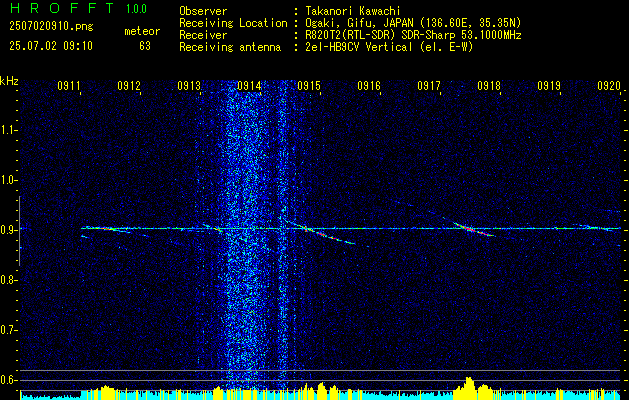Image resolution: width=629 pixels, height=400 pixels.
Task: Click the 2el-HB9CV Vertical antenna text
Action: tap(389, 47)
